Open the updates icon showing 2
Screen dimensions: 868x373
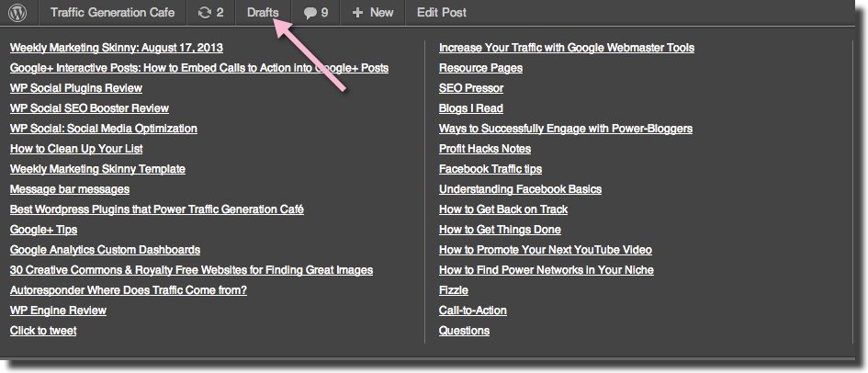point(211,12)
